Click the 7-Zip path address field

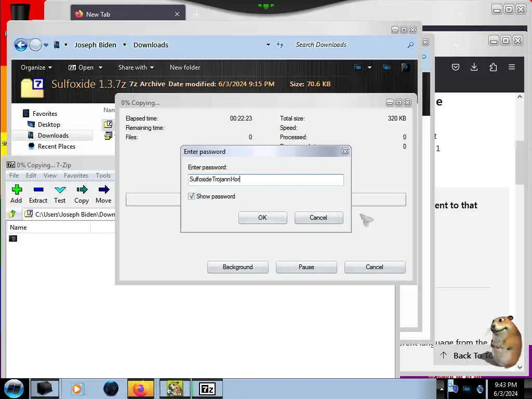[69, 214]
